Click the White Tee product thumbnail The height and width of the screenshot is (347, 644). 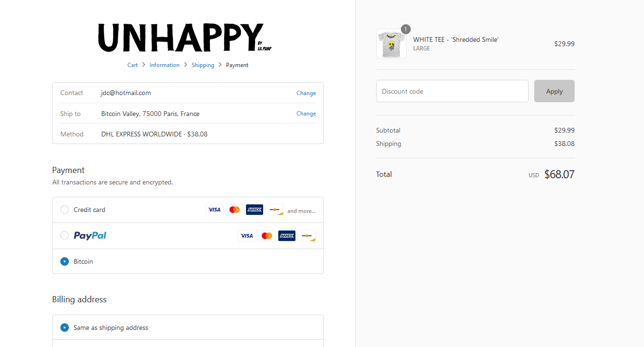[391, 44]
